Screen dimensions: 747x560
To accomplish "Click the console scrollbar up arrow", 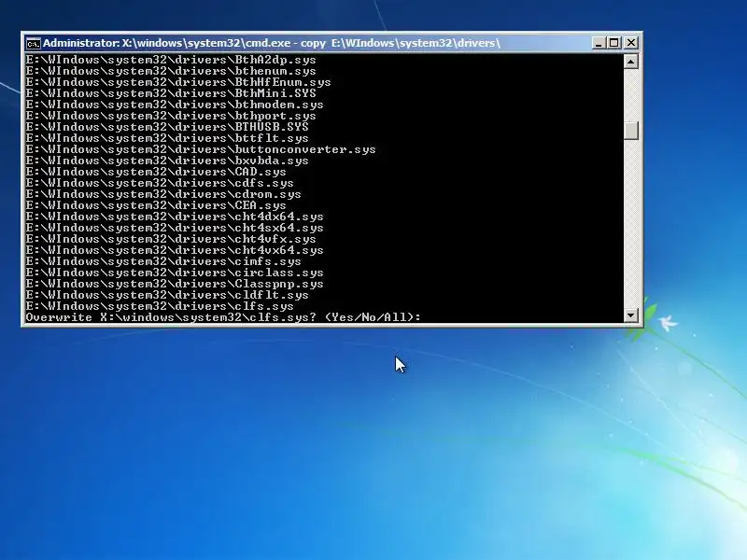I will click(631, 62).
